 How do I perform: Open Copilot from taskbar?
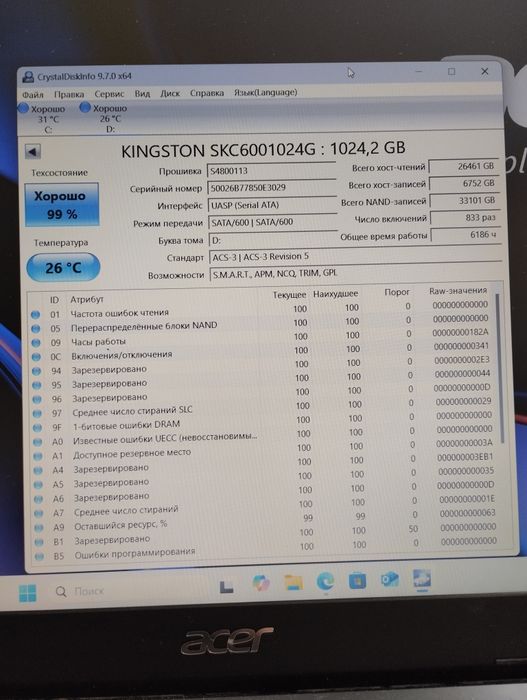(x=261, y=583)
